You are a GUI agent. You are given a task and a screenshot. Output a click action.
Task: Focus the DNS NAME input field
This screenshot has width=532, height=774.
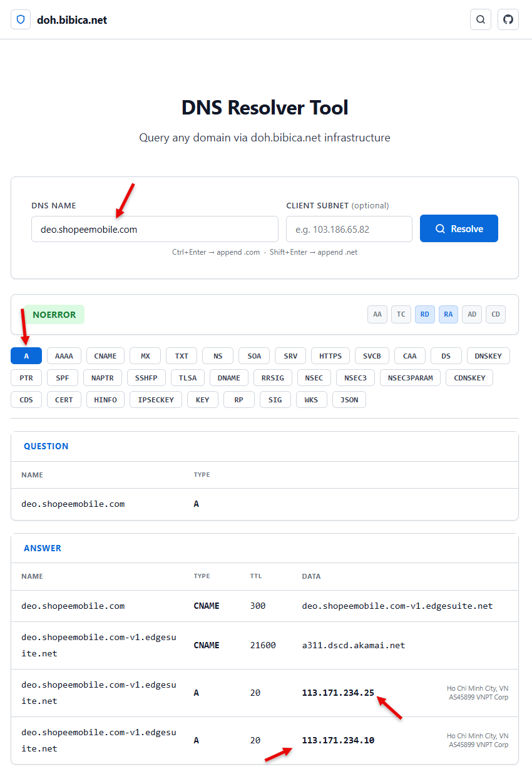(155, 229)
